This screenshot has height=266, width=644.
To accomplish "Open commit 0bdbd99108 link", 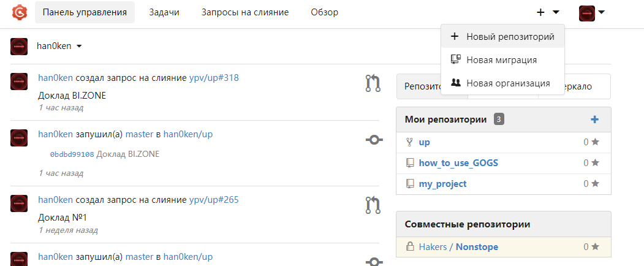I will (x=72, y=154).
